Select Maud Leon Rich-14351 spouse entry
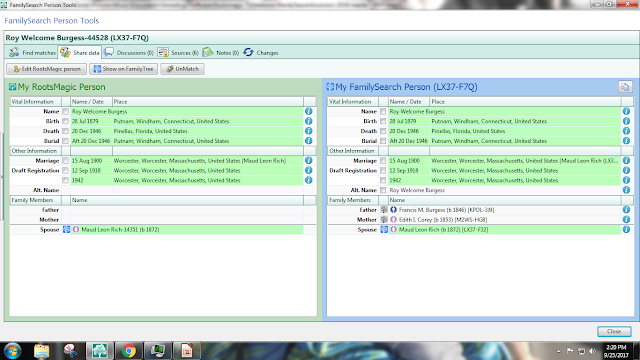Screen dimensions: 640x360 (120, 230)
